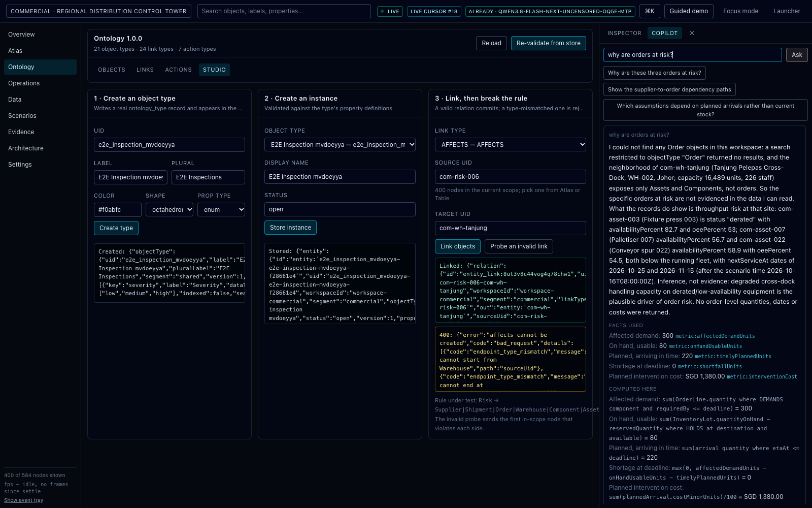Click the metric:affectedDemandUnits link

[715, 336]
